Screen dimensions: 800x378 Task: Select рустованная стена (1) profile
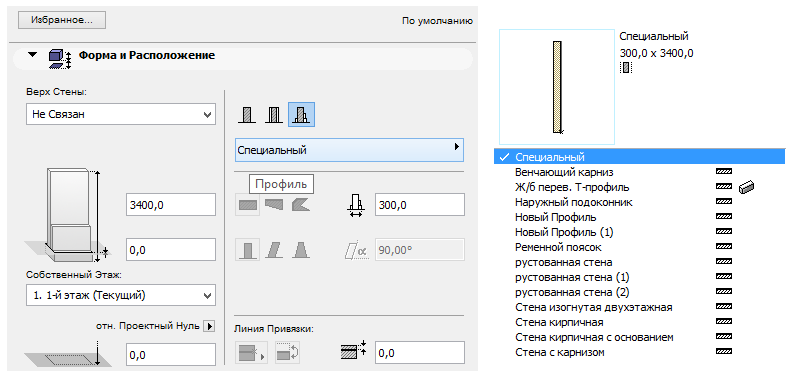pos(639,278)
